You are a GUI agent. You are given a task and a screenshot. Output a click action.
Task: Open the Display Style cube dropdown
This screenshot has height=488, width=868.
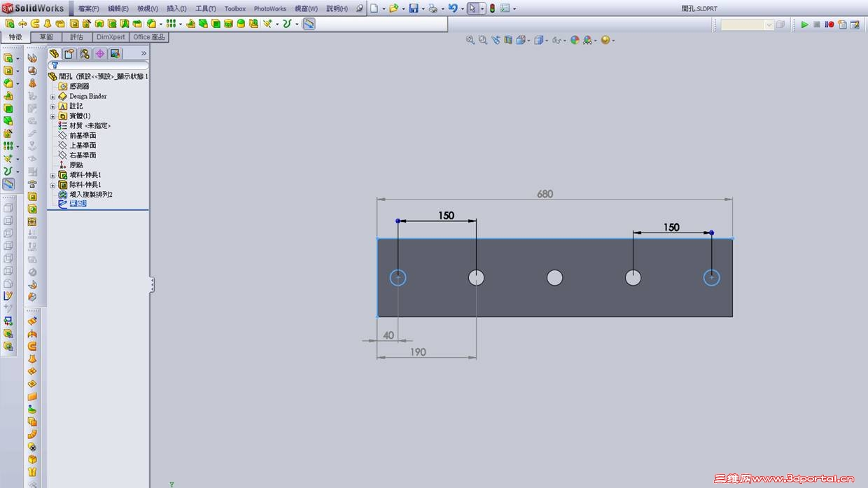pyautogui.click(x=541, y=40)
